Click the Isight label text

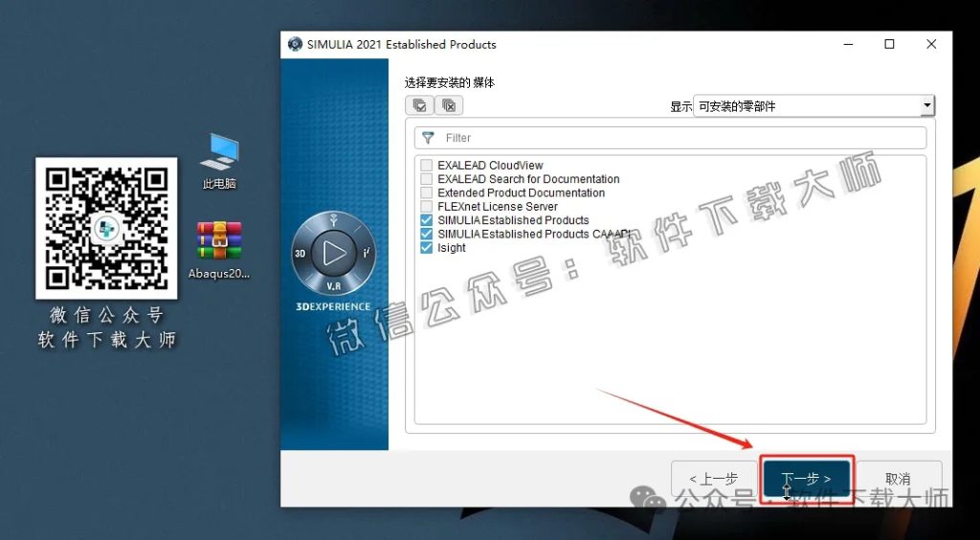452,247
